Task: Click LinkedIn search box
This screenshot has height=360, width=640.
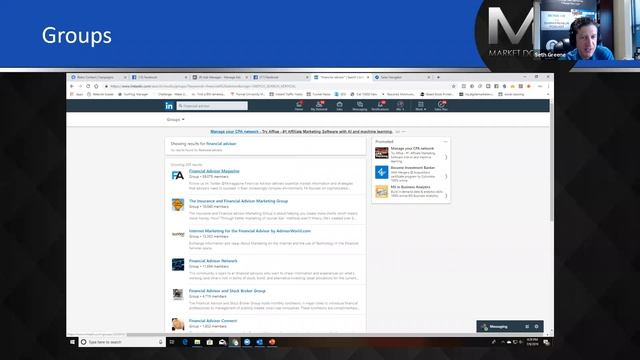Action: coord(212,106)
